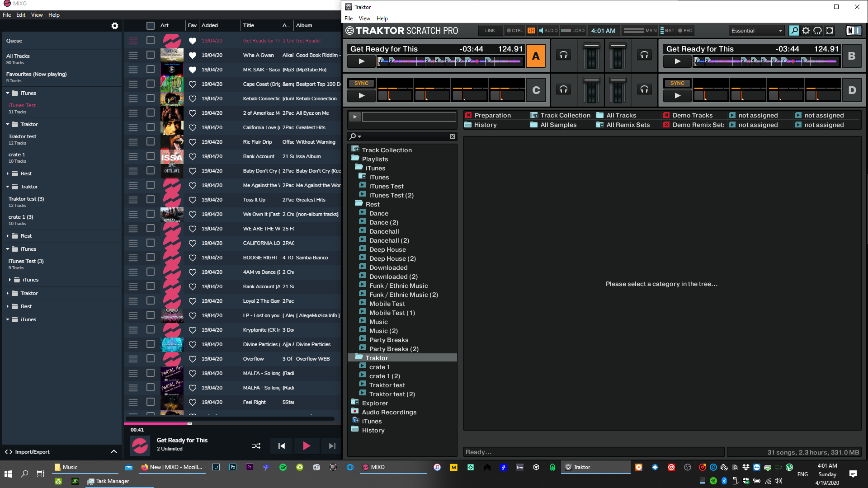Select the deck D letter button

click(852, 90)
